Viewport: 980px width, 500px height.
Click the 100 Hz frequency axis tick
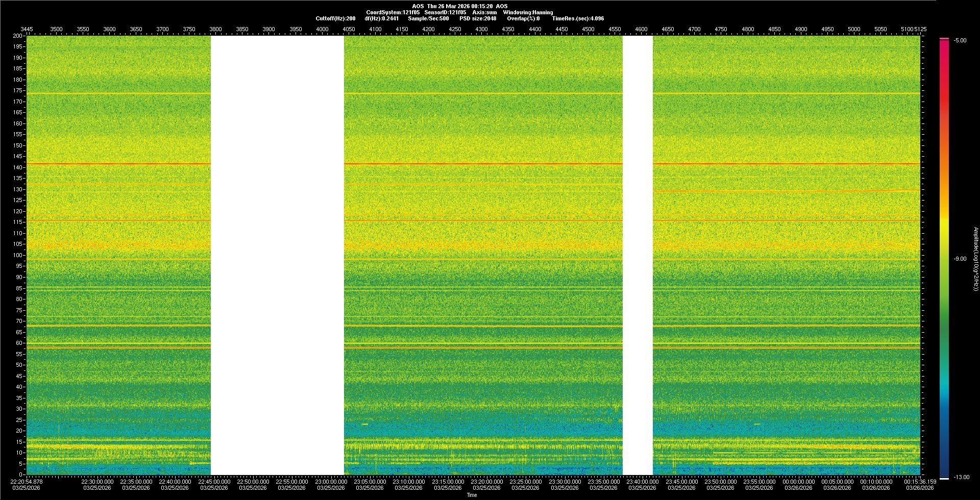click(18, 255)
